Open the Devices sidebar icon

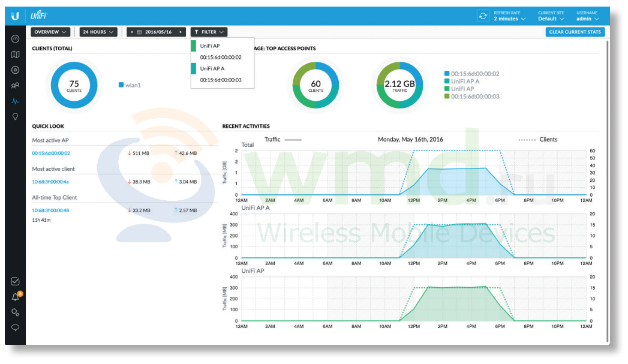15,70
